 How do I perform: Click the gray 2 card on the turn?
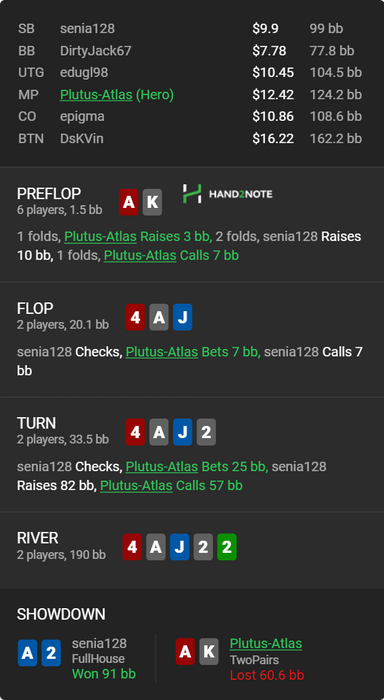pyautogui.click(x=206, y=432)
